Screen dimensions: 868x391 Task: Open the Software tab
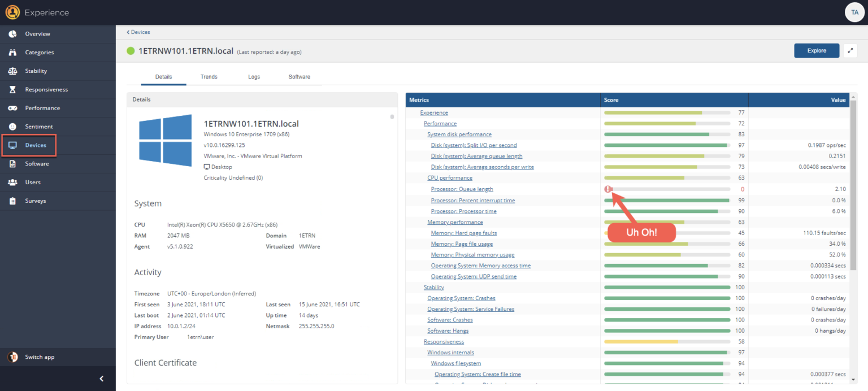pos(299,77)
